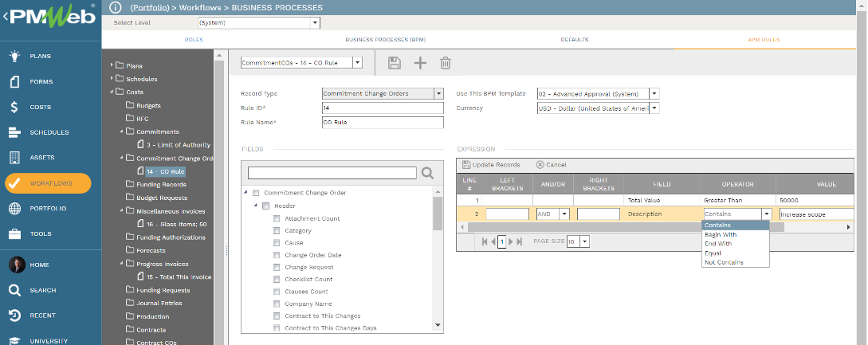Open the Portfolio breadcrumb link
This screenshot has height=345, width=868.
149,8
